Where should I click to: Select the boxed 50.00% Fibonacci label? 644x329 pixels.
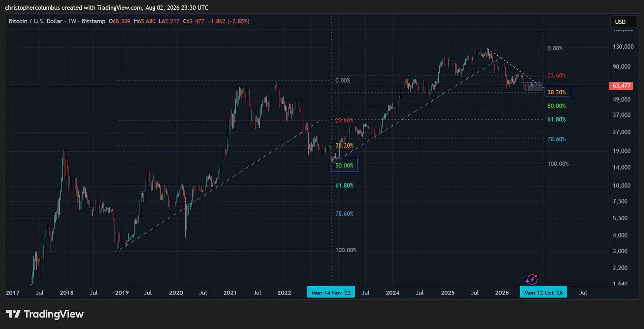[x=344, y=165]
